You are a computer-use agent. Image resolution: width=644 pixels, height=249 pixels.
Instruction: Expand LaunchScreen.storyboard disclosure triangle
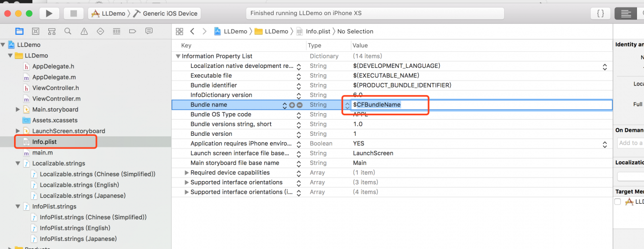coord(18,131)
